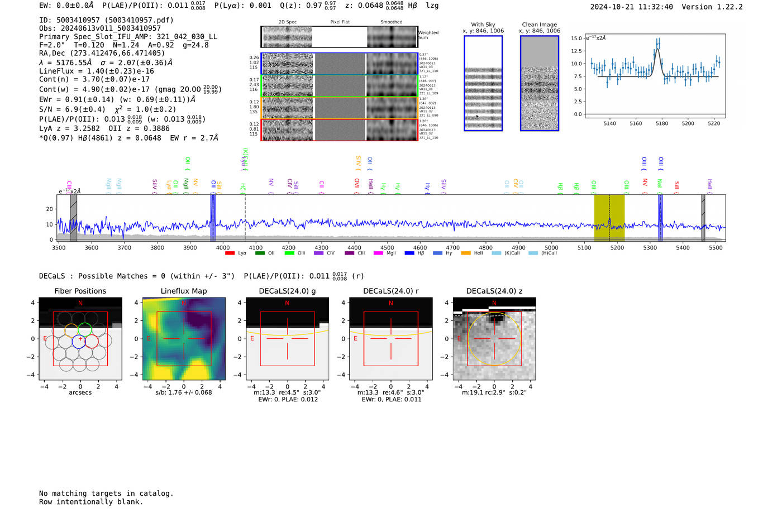Open the Lineflux Map panel
The height and width of the screenshot is (532, 782).
pyautogui.click(x=184, y=338)
